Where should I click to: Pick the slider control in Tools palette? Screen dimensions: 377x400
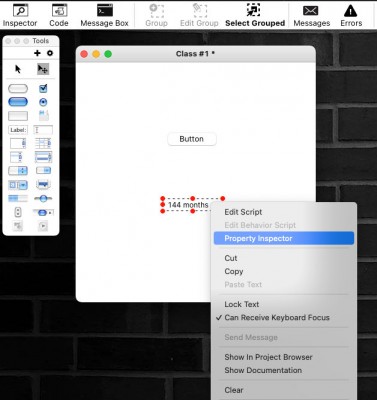click(x=43, y=199)
